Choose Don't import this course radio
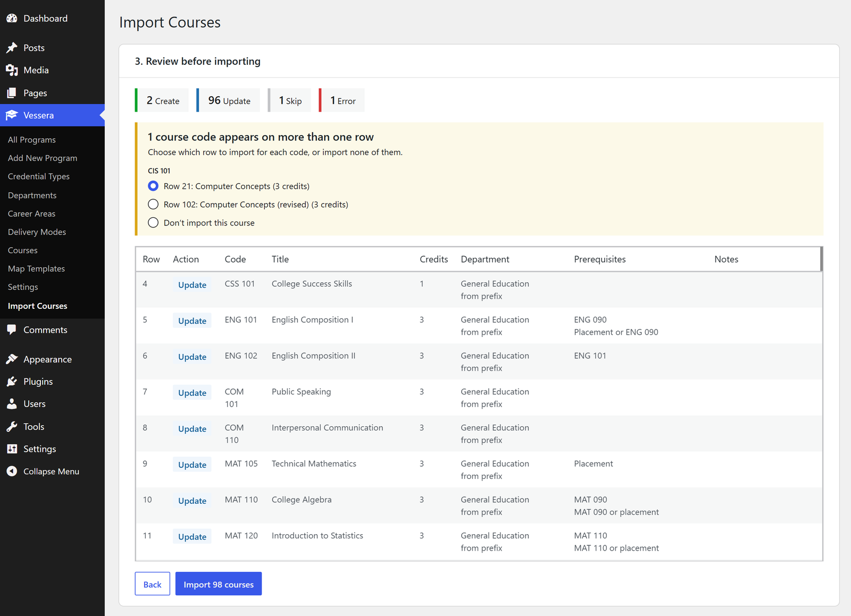 tap(153, 223)
